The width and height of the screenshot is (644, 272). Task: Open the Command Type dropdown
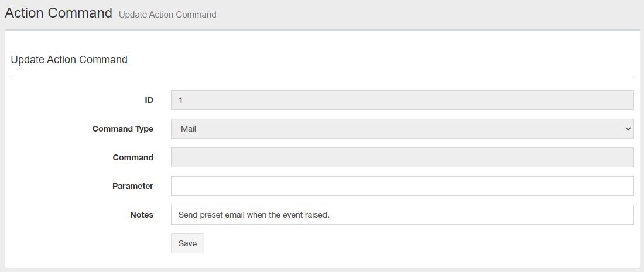coord(402,129)
